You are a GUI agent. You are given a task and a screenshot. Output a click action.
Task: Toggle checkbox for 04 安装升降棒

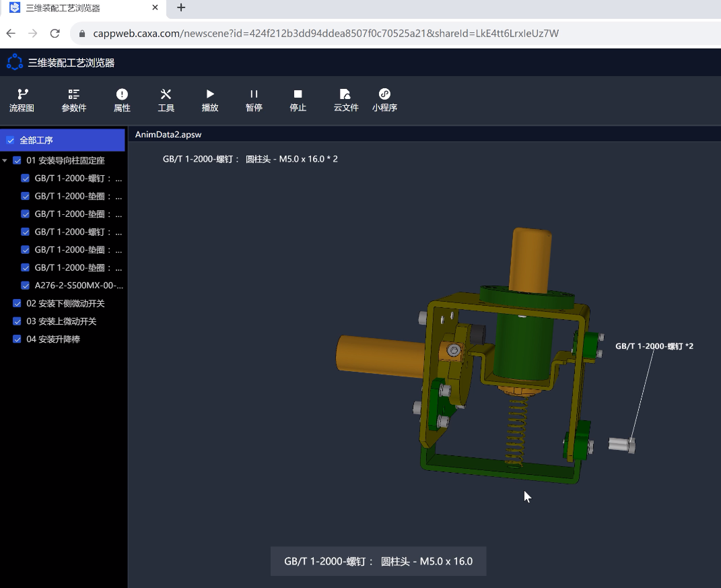[x=18, y=339]
